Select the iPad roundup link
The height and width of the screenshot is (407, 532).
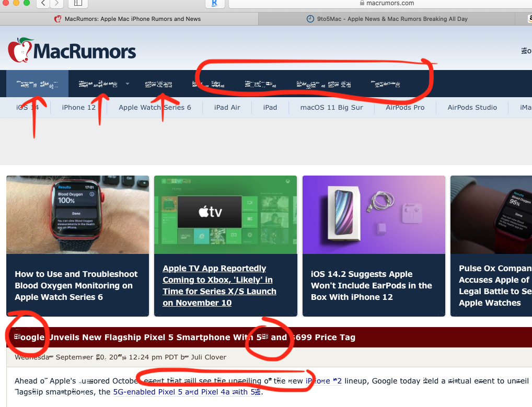[x=270, y=108]
